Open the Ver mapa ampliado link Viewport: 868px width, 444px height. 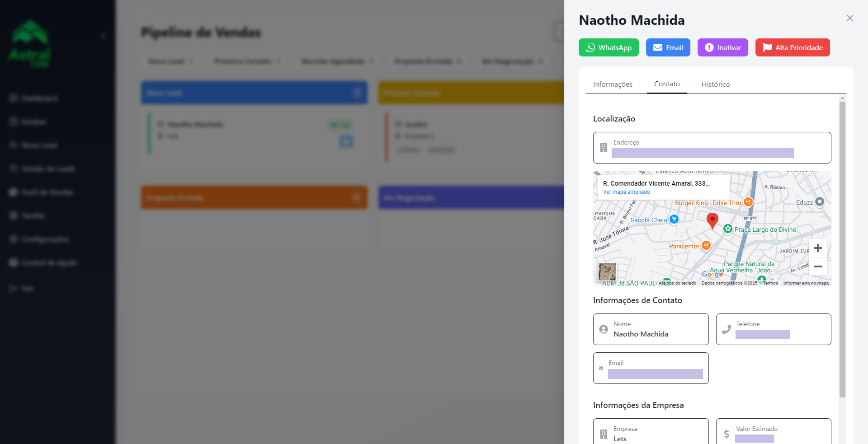[x=626, y=192]
